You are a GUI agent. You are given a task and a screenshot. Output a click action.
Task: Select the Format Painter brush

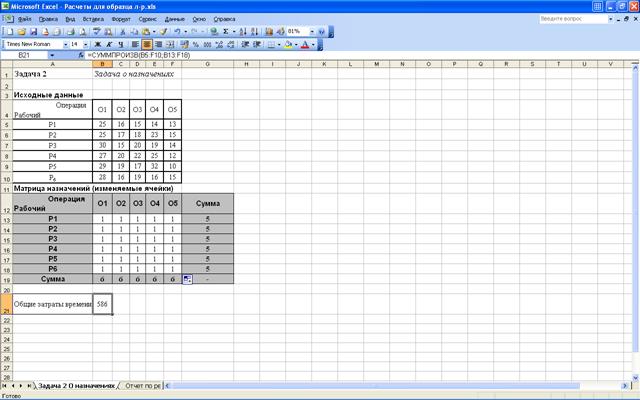164,31
